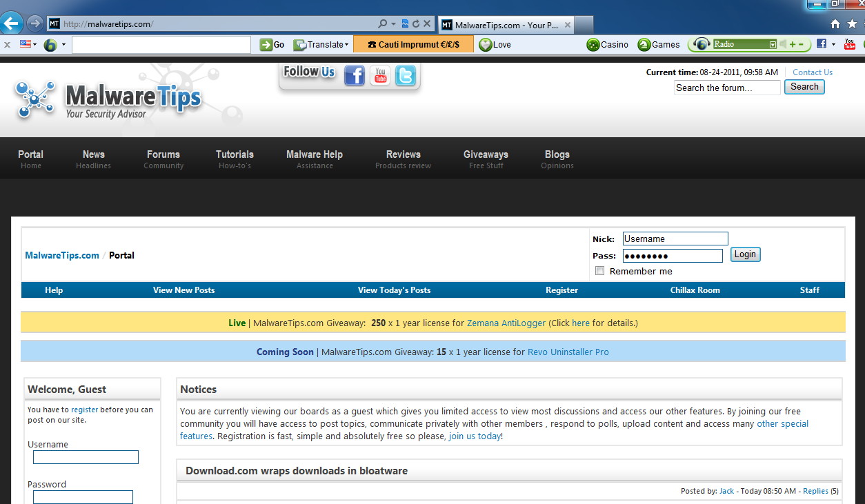Screen dimensions: 865x504
Task: Decrease radio volume with minus icon
Action: coord(801,45)
